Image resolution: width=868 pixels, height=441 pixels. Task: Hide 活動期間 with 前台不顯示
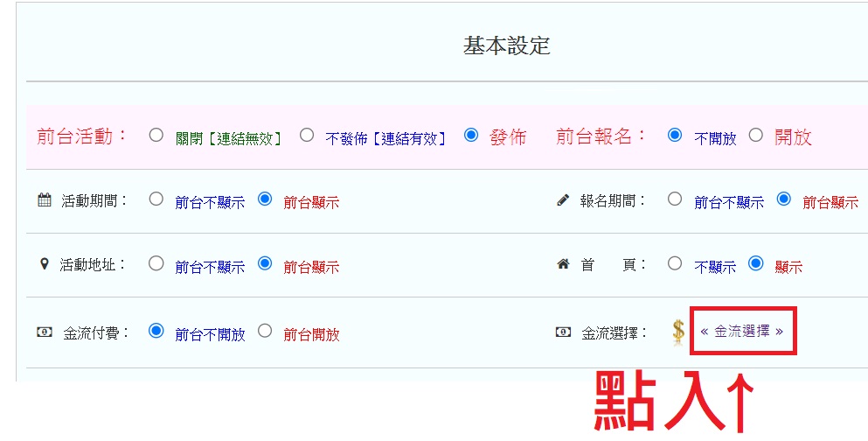(156, 199)
